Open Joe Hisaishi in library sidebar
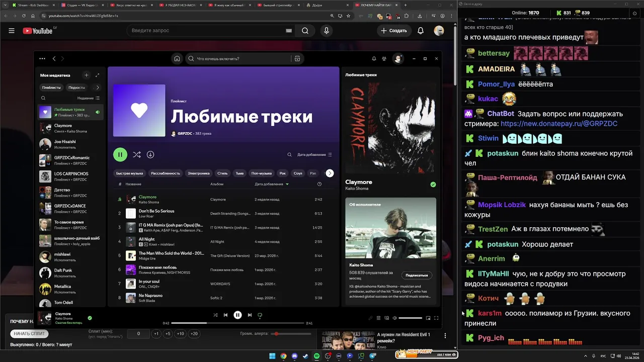The height and width of the screenshot is (362, 644). [70, 144]
